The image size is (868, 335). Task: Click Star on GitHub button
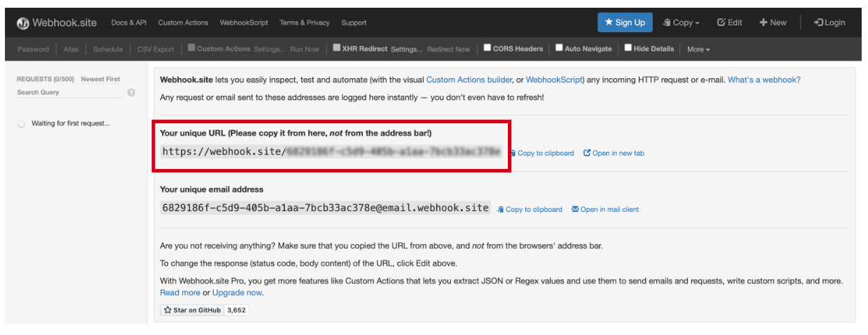[191, 310]
